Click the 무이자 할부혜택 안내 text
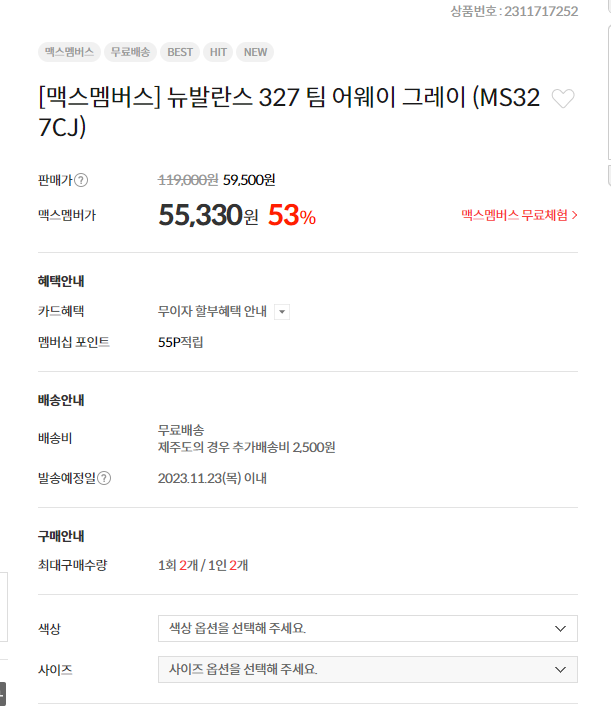This screenshot has height=717, width=611. point(212,311)
